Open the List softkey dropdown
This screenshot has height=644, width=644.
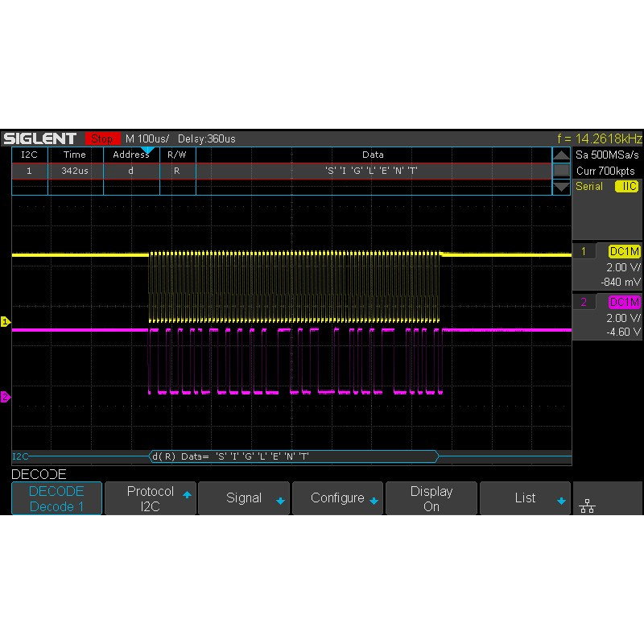pos(526,497)
